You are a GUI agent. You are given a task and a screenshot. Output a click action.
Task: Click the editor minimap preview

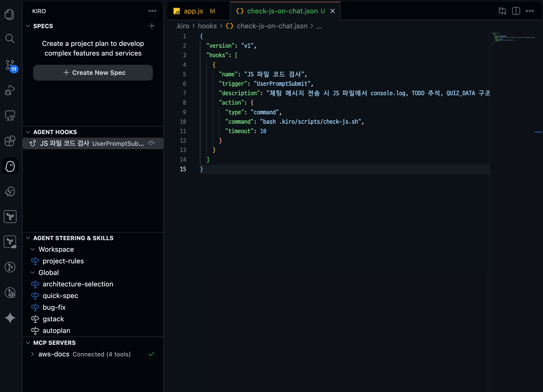click(x=513, y=38)
